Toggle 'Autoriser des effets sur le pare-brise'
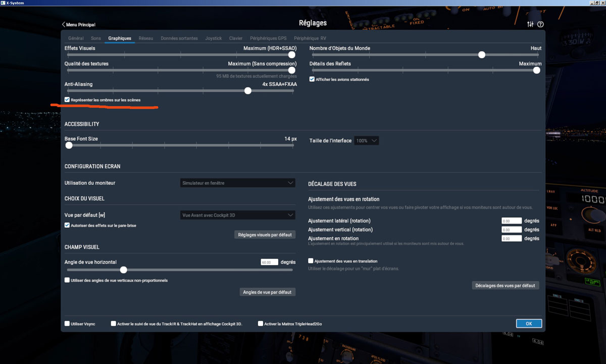606x364 pixels. click(x=67, y=225)
